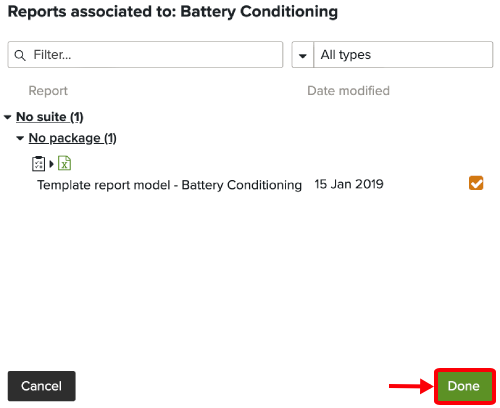
Task: Collapse the No suite group triangle
Action: pos(8,117)
